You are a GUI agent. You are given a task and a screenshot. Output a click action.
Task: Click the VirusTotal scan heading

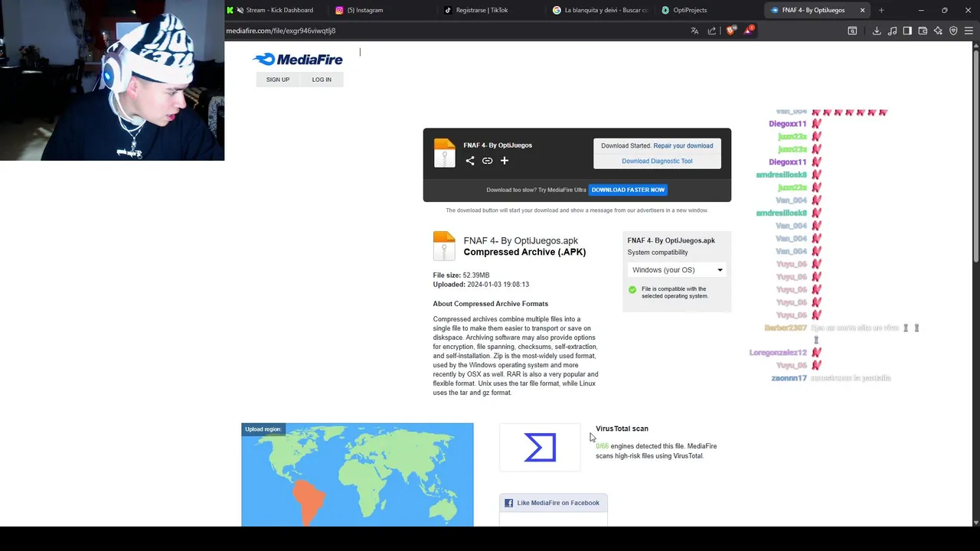[622, 429]
